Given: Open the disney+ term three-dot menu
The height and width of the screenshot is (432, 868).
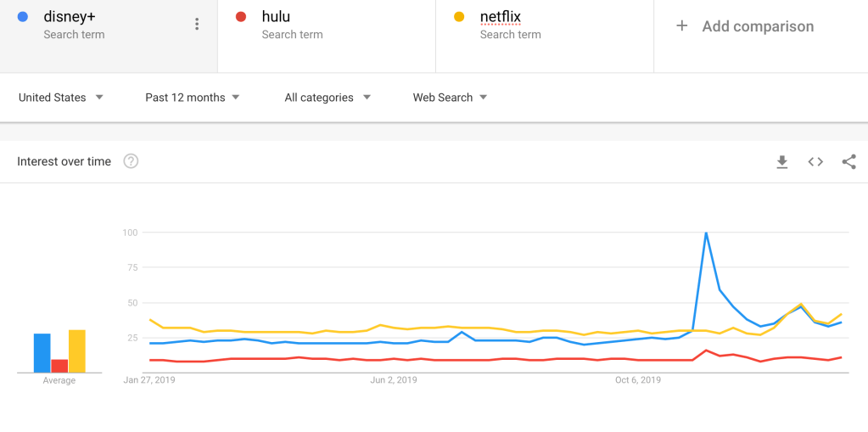Looking at the screenshot, I should pos(197,25).
